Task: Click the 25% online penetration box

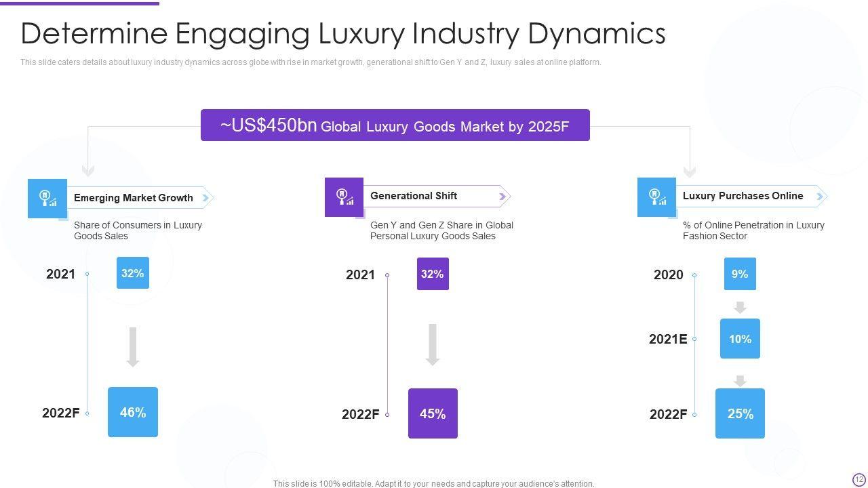Action: (x=740, y=413)
